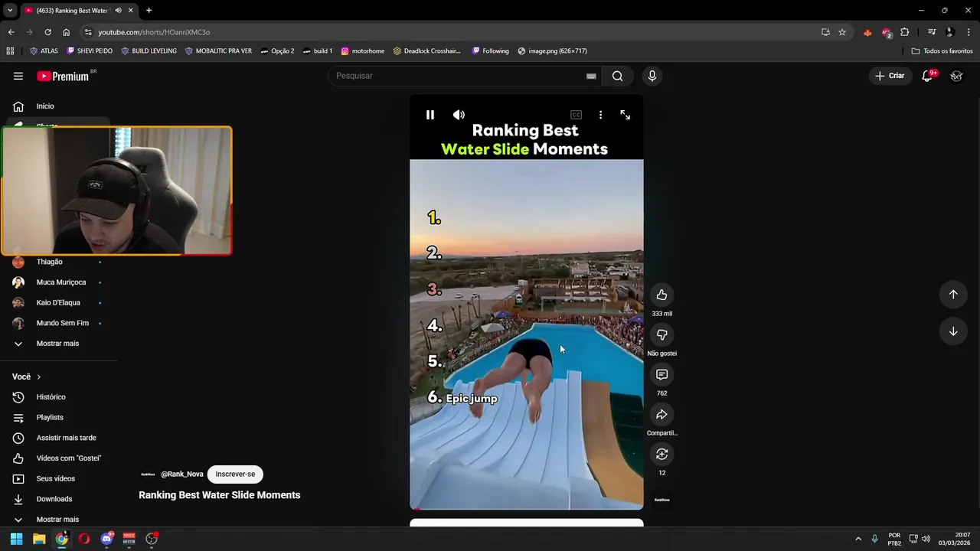Open the remix button showing 12

(x=661, y=454)
